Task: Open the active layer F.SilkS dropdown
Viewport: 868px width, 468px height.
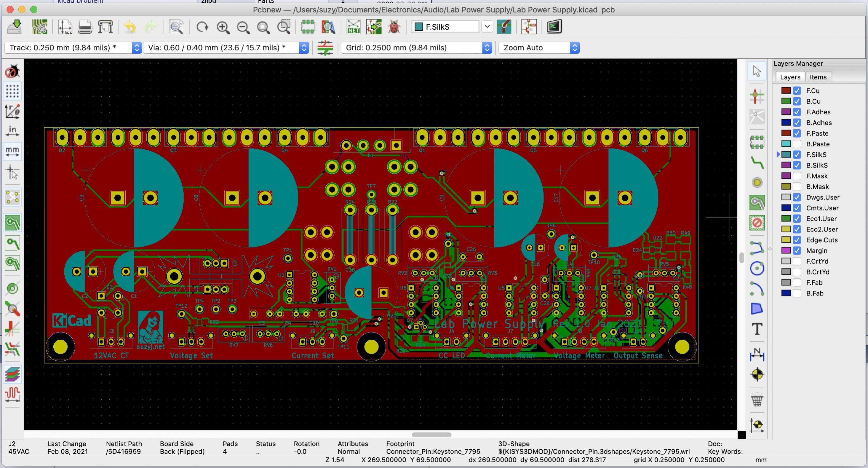Action: pos(445,27)
